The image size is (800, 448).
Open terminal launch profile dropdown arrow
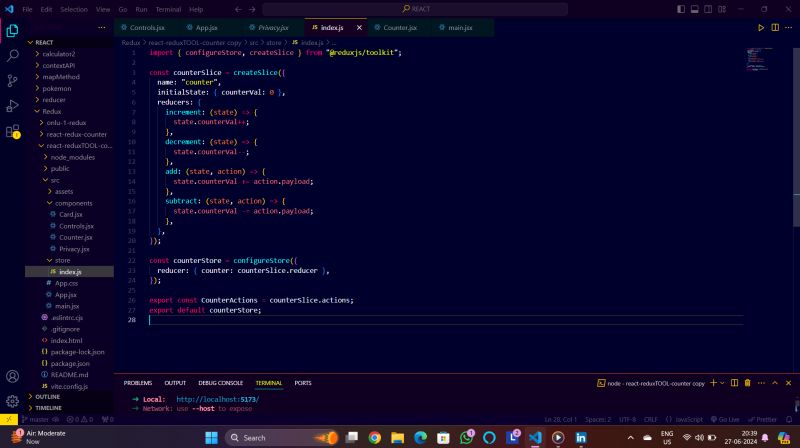pyautogui.click(x=722, y=383)
